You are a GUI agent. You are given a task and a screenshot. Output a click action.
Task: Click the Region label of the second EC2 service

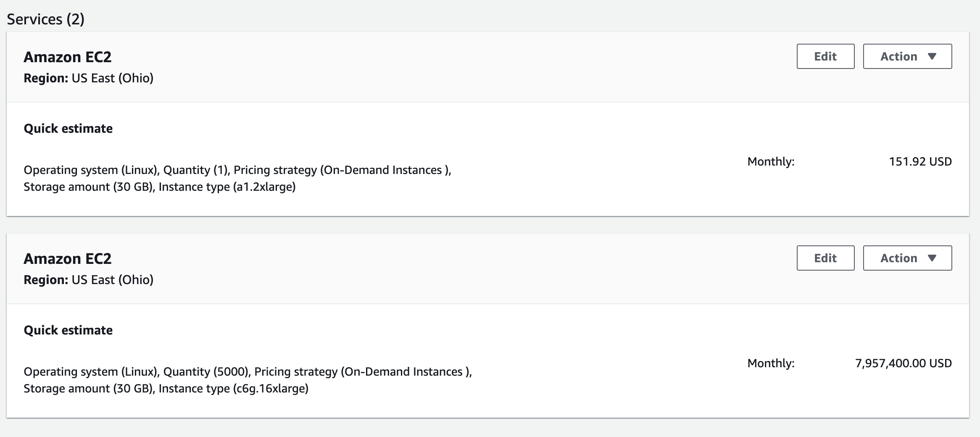46,280
